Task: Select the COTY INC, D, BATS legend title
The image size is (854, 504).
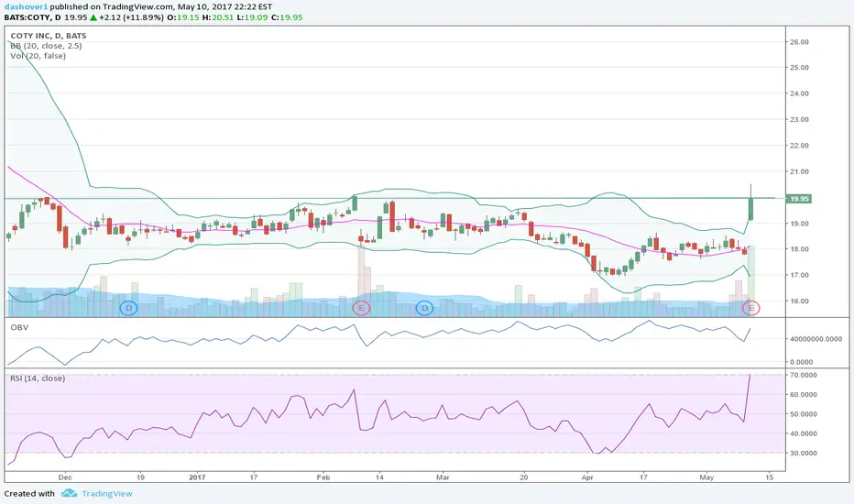Action: (48, 36)
